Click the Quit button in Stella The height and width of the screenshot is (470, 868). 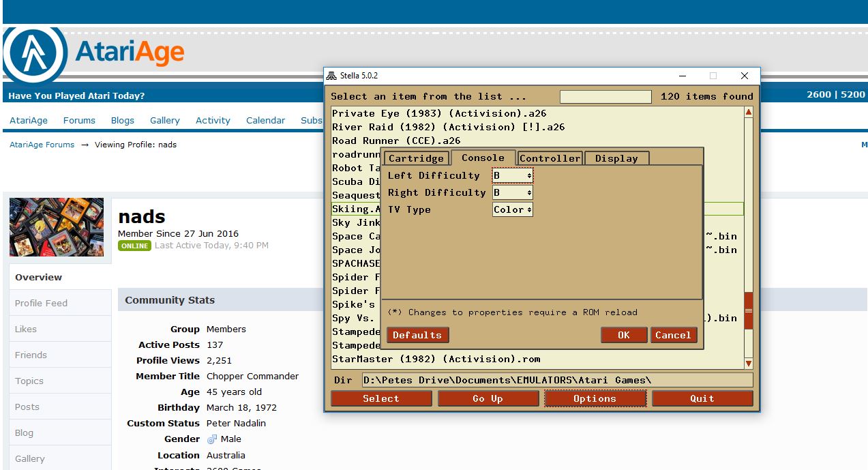coord(702,398)
